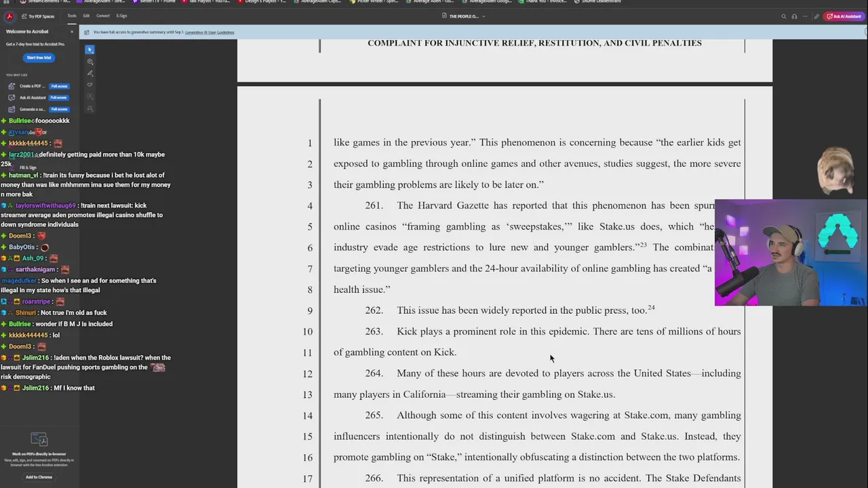Viewport: 868px width, 488px height.
Task: Close the Welcome to Acrobat panel
Action: point(72,31)
